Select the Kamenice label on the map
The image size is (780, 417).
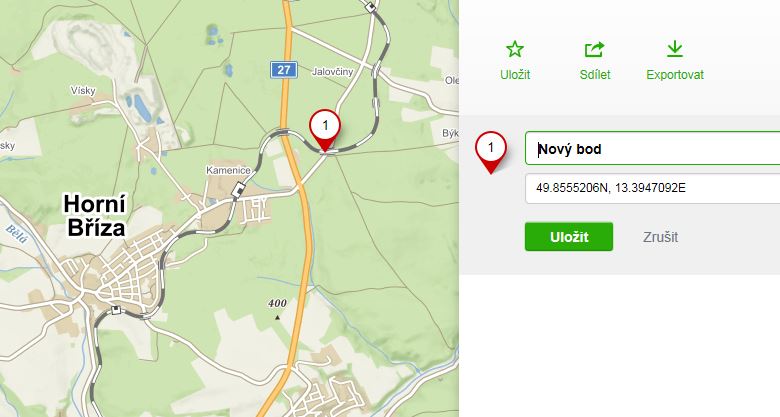click(225, 170)
